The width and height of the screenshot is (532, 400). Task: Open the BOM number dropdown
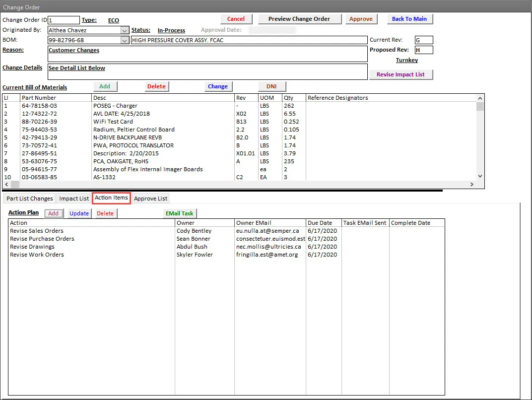125,40
